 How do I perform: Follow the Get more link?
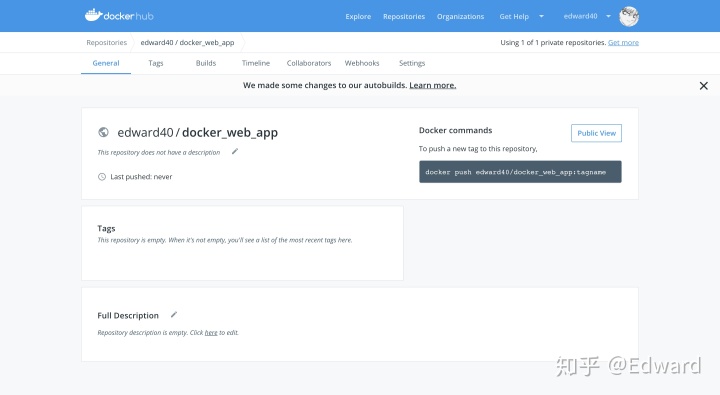(623, 42)
